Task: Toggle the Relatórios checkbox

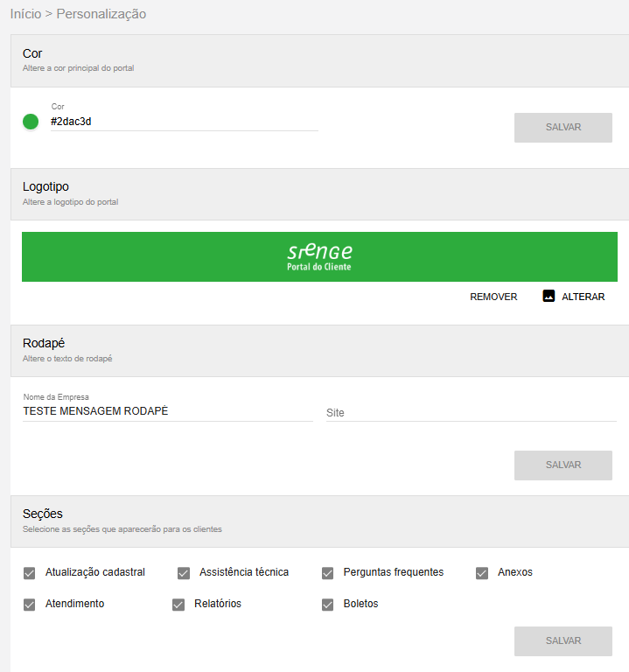Action: (x=178, y=605)
